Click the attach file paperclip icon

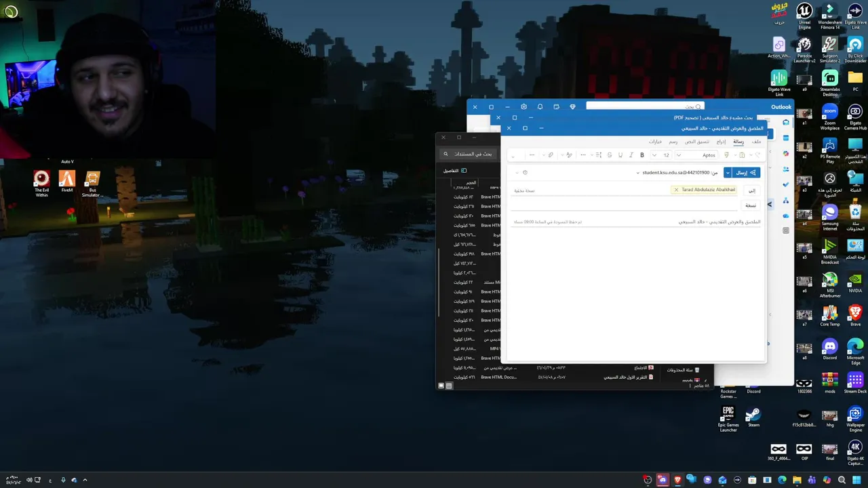tap(551, 155)
